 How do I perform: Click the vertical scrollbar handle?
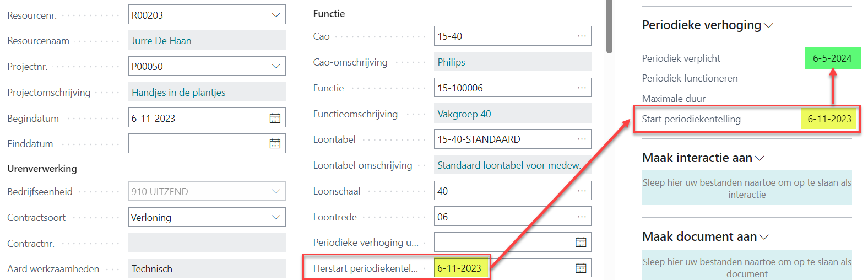(x=609, y=26)
